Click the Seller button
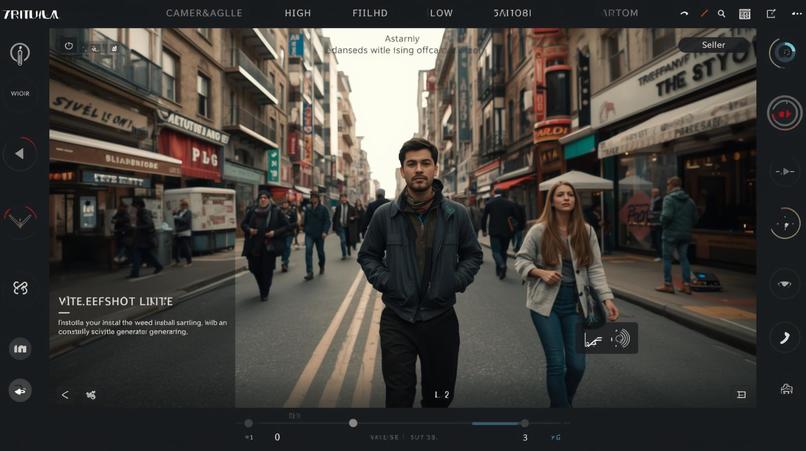Image resolution: width=806 pixels, height=451 pixels. click(713, 45)
